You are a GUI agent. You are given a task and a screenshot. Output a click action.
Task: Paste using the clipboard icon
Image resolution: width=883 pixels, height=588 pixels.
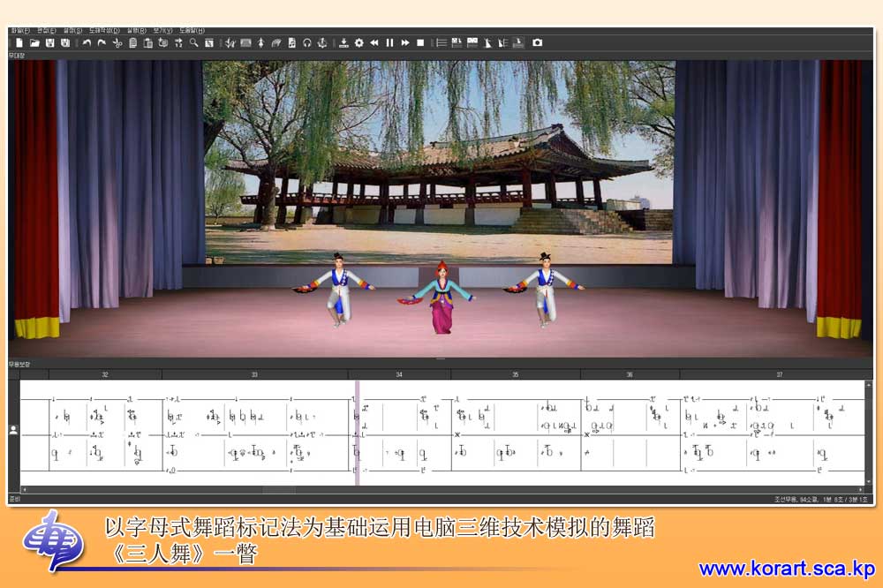(148, 42)
